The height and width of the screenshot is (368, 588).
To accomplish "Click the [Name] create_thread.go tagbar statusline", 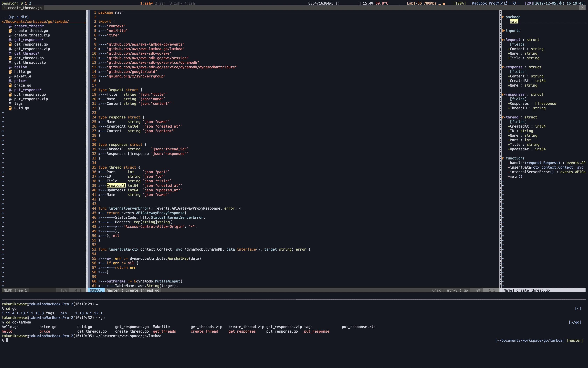I will 543,290.
